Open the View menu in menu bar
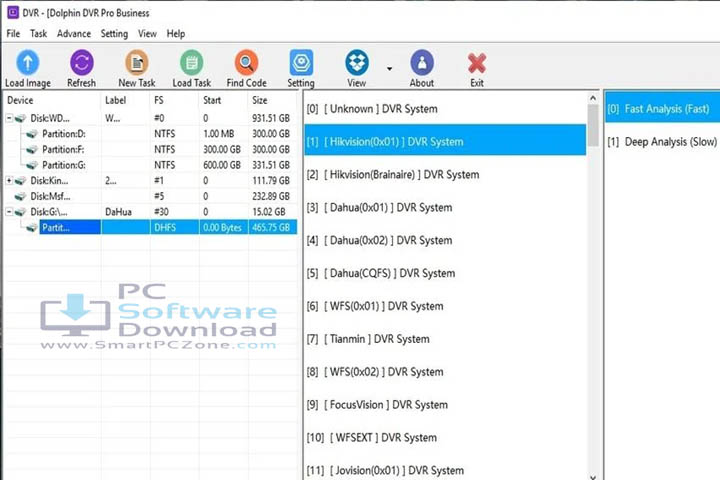Screen dimensions: 720x480 coord(147,34)
